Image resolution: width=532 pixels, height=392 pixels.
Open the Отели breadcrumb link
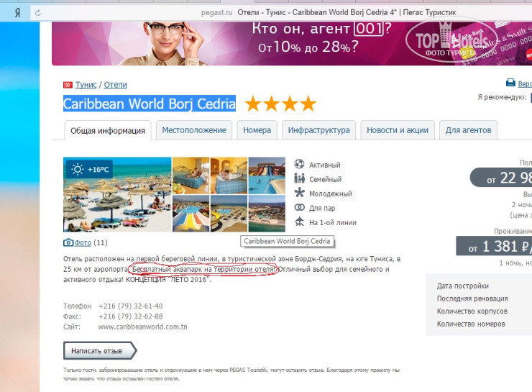[115, 85]
